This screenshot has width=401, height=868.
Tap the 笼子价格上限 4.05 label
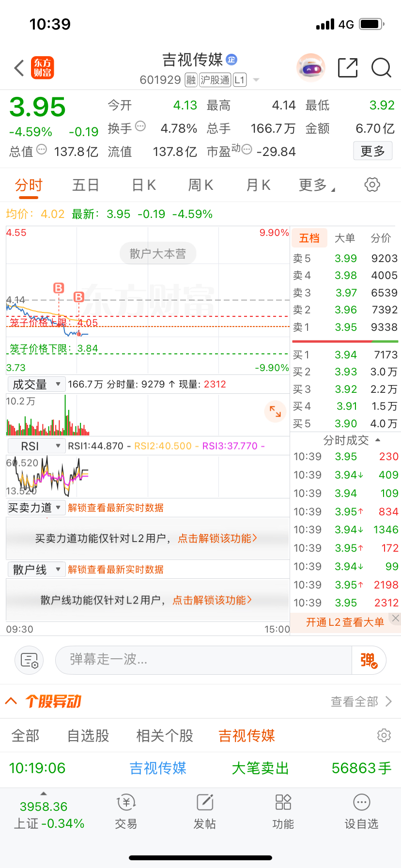pos(54,323)
